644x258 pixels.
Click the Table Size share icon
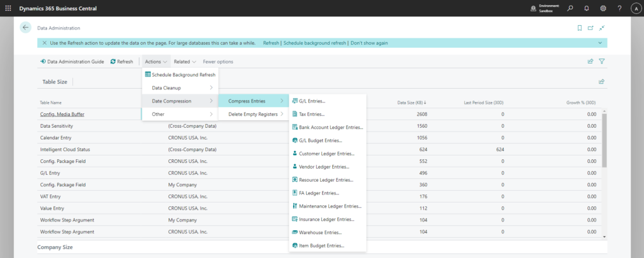click(x=601, y=81)
